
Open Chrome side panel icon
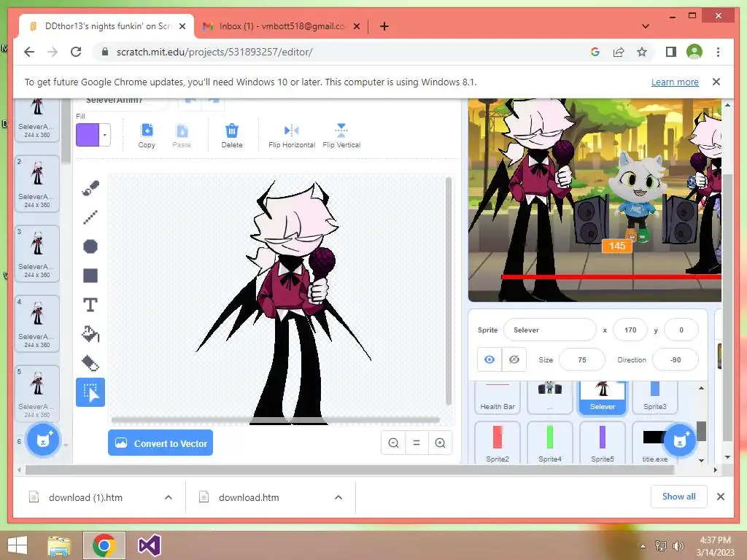tap(671, 52)
